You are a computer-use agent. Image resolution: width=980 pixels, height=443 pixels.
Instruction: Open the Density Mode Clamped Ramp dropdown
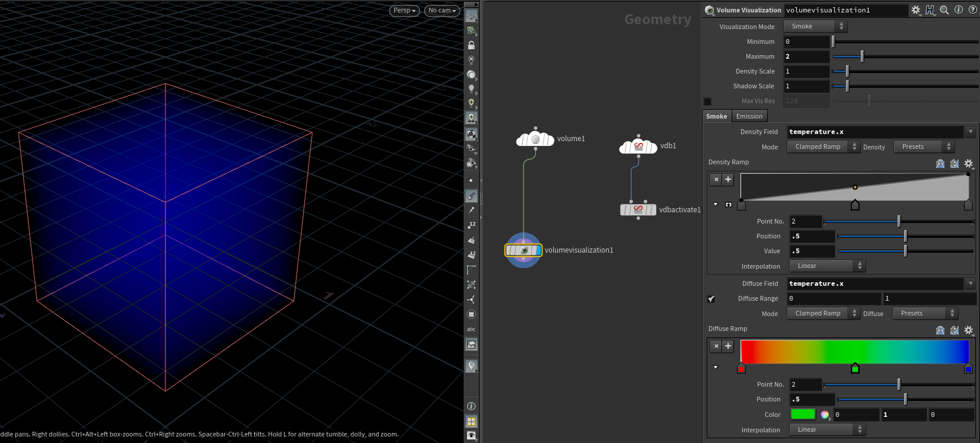point(823,146)
